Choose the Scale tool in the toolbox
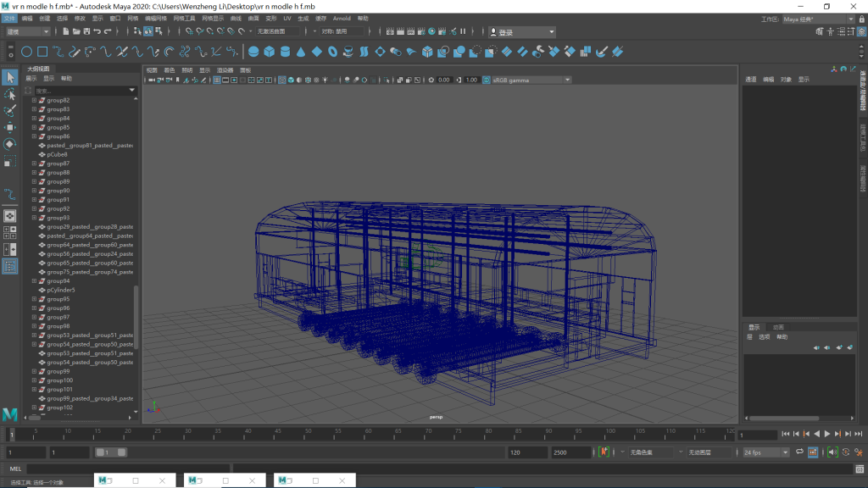Screen dimensions: 868x488 click(10, 162)
